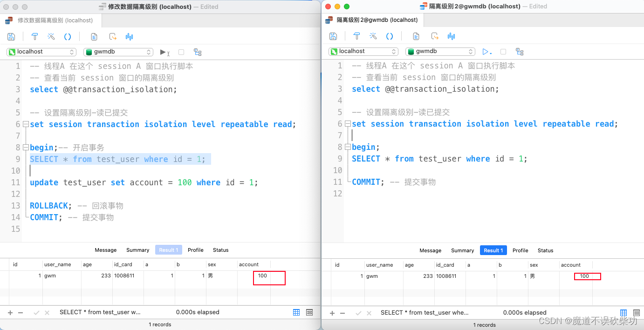
Task: Open Query Builder tool in left window
Action: point(34,37)
